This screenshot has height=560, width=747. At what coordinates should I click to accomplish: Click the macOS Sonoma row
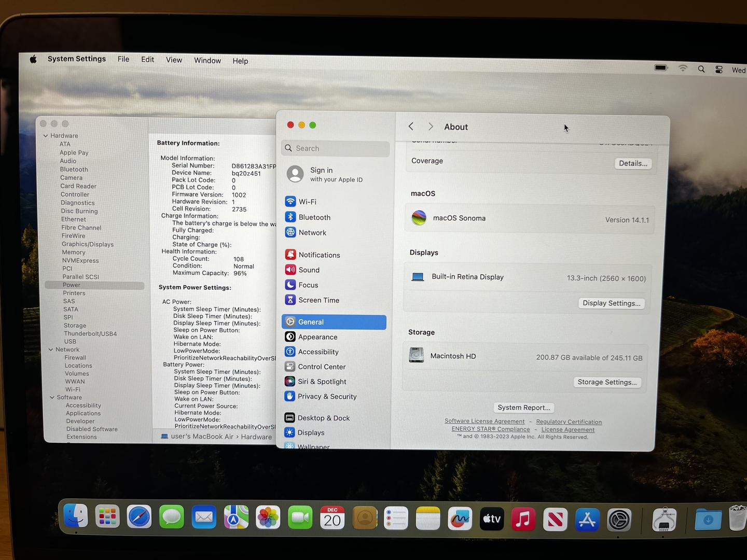(x=530, y=219)
